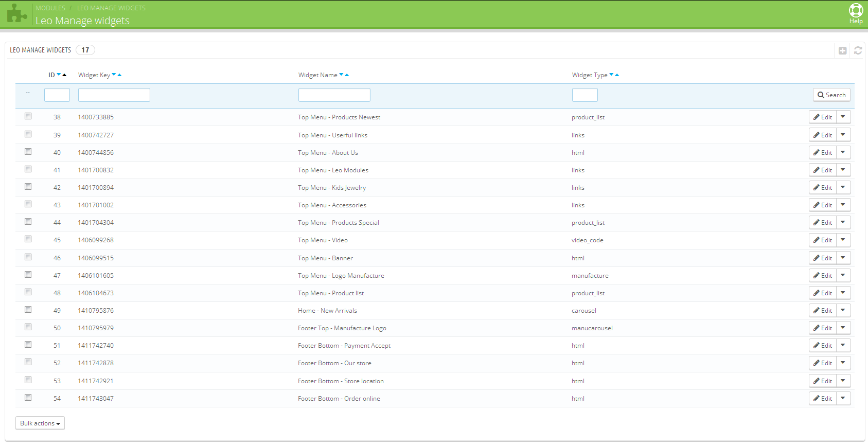
Task: Check the Footer Bottom - Order online row
Action: 28,398
